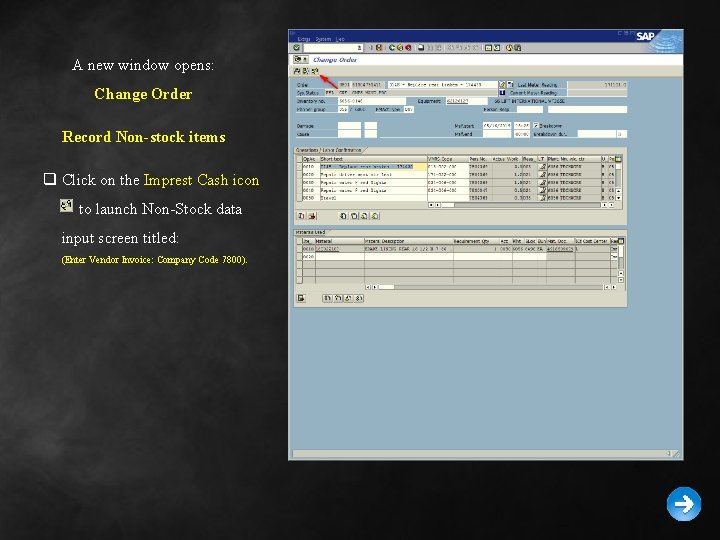Click the Mat. Doc. number link in Material Used
The width and height of the screenshot is (720, 540).
(x=560, y=249)
